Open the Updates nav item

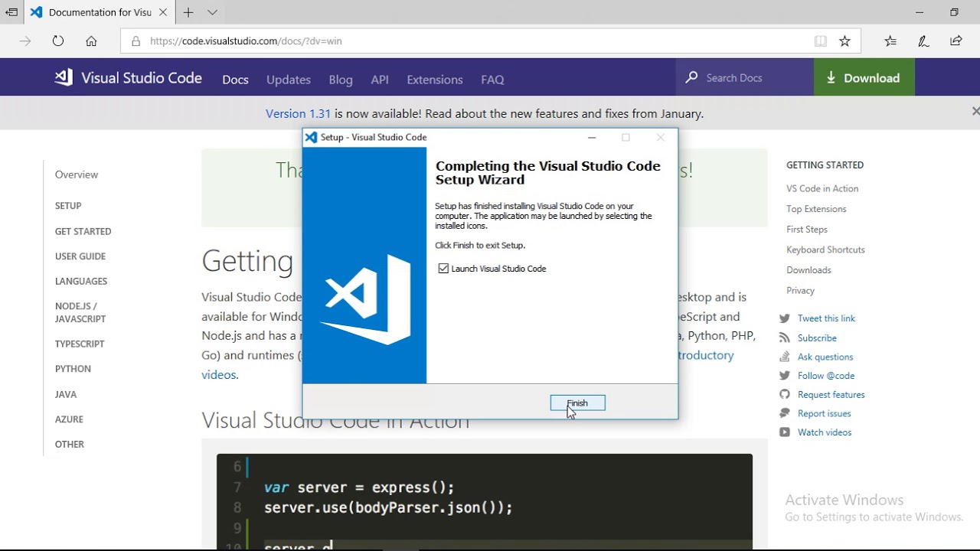(x=289, y=80)
